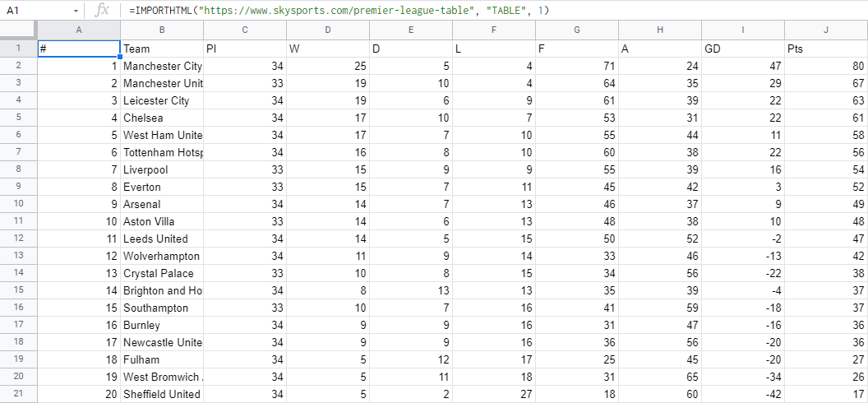The height and width of the screenshot is (403, 868).
Task: Select the 'Manchester City' cell
Action: coord(162,66)
